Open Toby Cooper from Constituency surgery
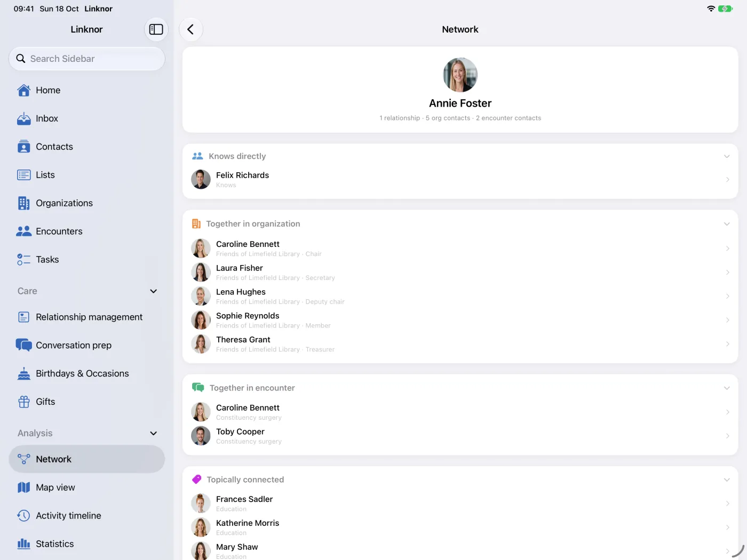The image size is (747, 560). point(460,436)
